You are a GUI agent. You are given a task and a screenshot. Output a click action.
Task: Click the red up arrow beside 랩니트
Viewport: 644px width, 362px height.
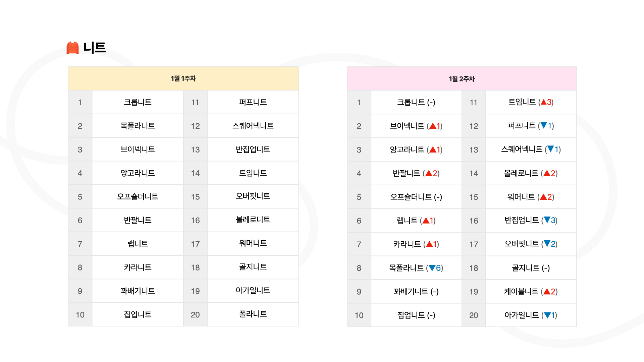(426, 221)
